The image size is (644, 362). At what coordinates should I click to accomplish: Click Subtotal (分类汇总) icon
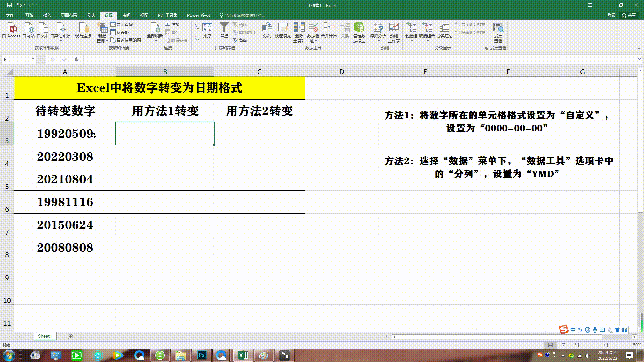(x=445, y=30)
